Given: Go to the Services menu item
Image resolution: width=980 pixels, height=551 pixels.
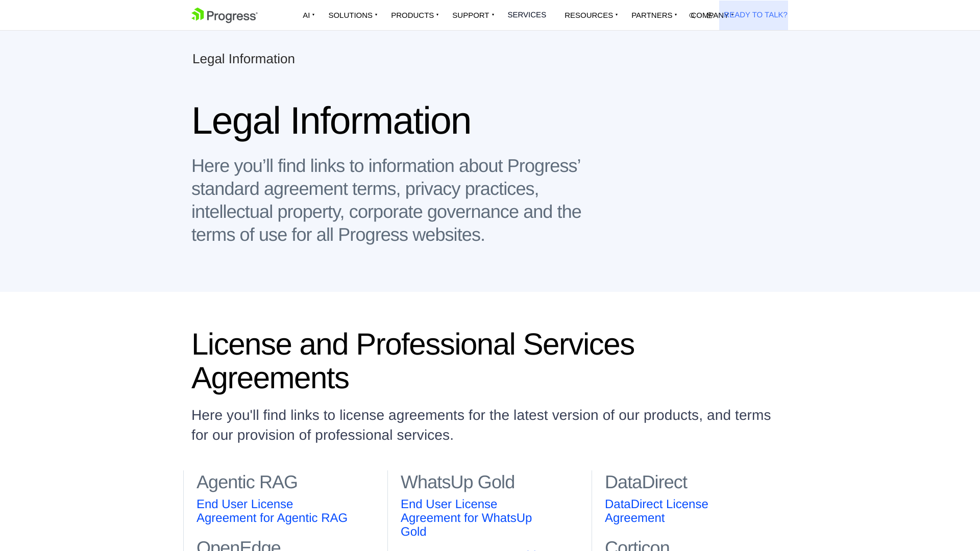Looking at the screenshot, I should pos(526,15).
